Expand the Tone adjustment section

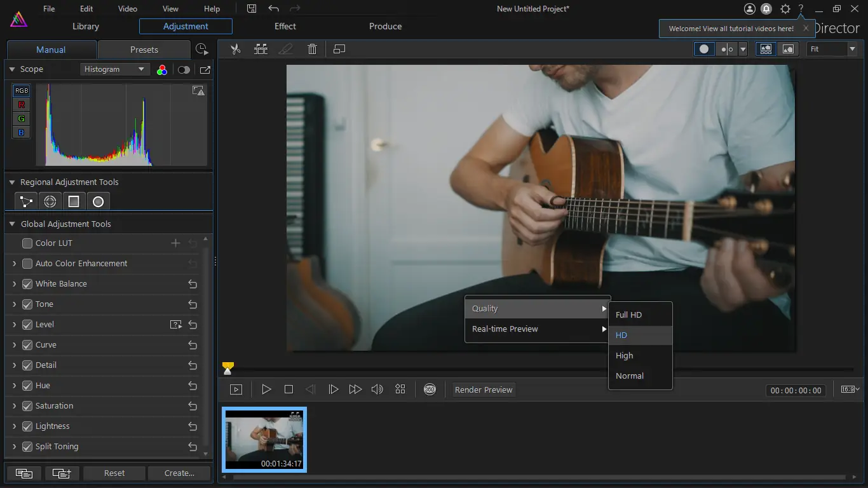pyautogui.click(x=14, y=304)
